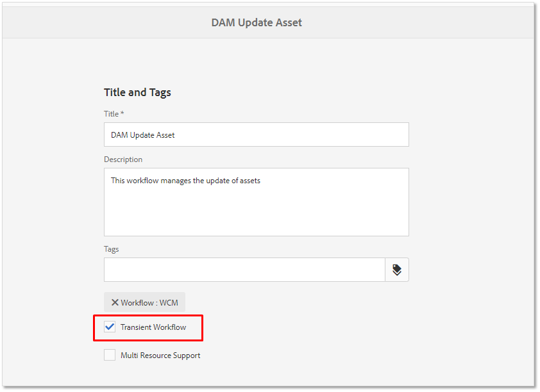
Task: Click the Tags field label
Action: 111,249
